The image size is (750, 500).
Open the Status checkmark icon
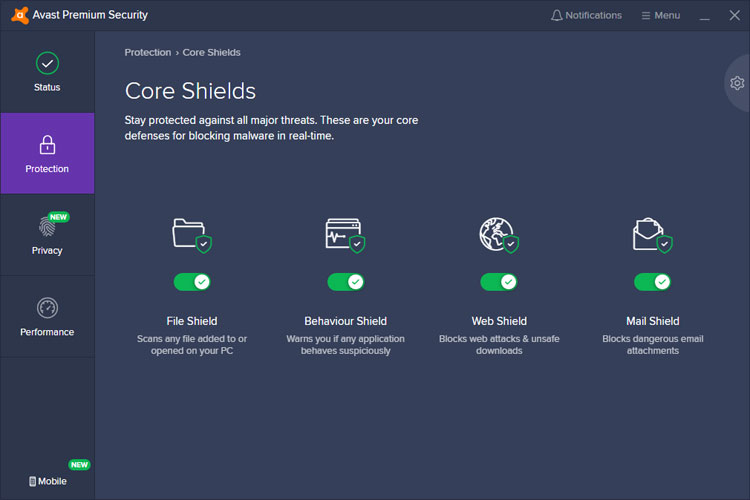pyautogui.click(x=47, y=63)
